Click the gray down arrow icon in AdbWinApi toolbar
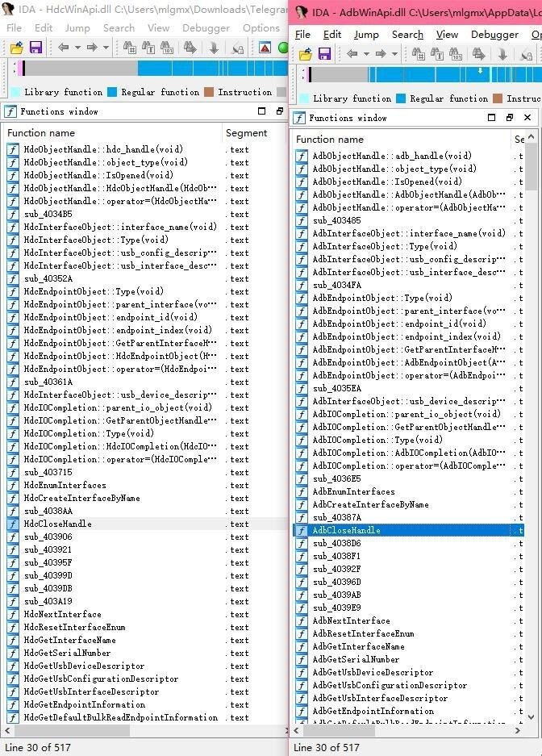Image resolution: width=542 pixels, height=756 pixels. pos(502,55)
